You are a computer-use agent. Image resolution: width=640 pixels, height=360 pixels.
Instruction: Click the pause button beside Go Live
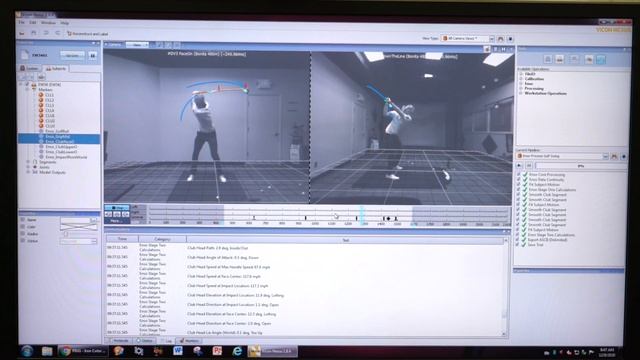[x=93, y=55]
